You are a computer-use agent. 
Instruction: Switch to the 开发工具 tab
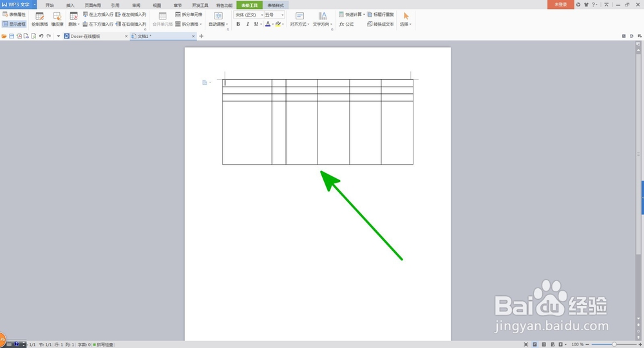click(200, 5)
